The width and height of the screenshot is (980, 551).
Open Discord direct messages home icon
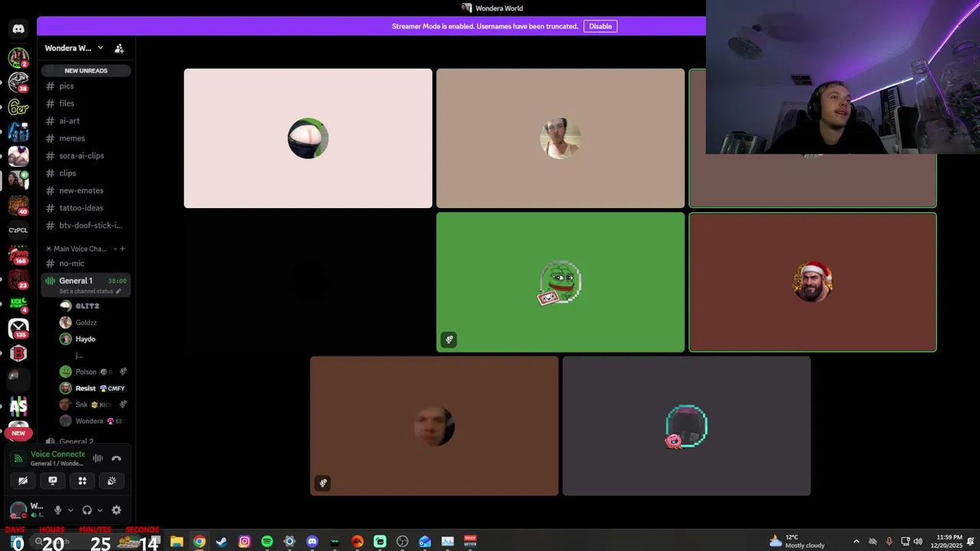[18, 29]
